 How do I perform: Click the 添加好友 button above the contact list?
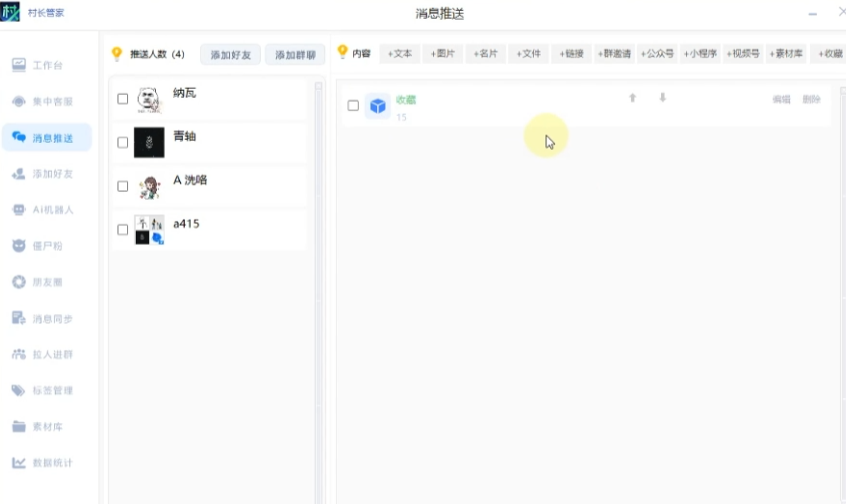pyautogui.click(x=230, y=54)
